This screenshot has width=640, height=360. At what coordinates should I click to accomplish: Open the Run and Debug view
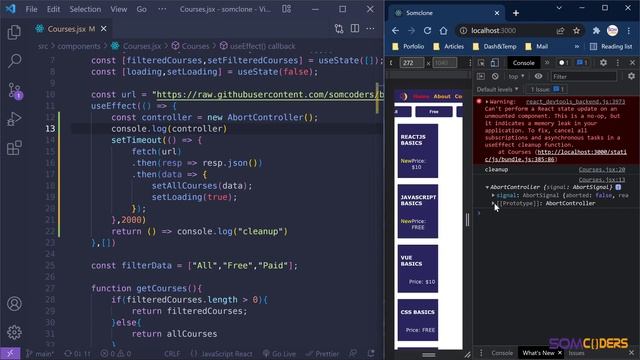[x=14, y=119]
